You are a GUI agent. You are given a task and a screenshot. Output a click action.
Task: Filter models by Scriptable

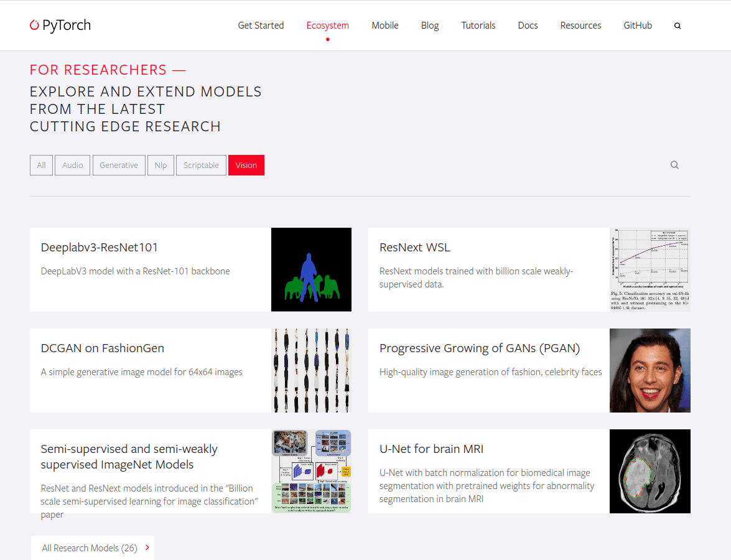(x=201, y=165)
